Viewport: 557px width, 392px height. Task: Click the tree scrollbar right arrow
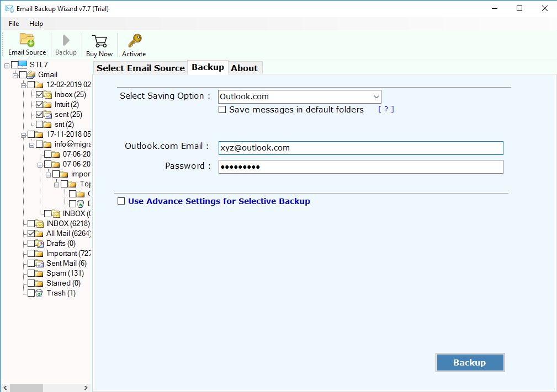coord(86,388)
